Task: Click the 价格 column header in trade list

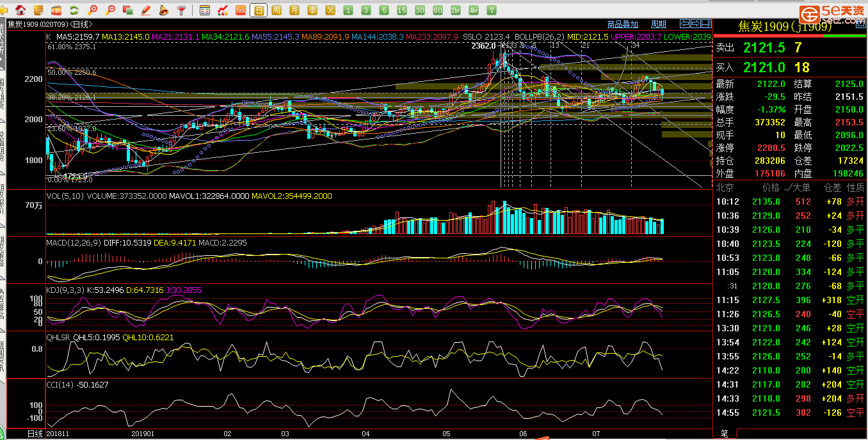Action: [771, 187]
